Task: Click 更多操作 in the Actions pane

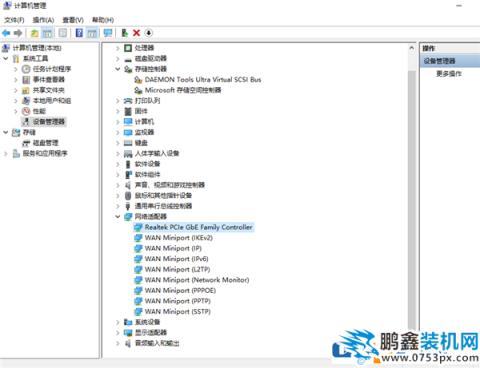Action: coord(449,74)
